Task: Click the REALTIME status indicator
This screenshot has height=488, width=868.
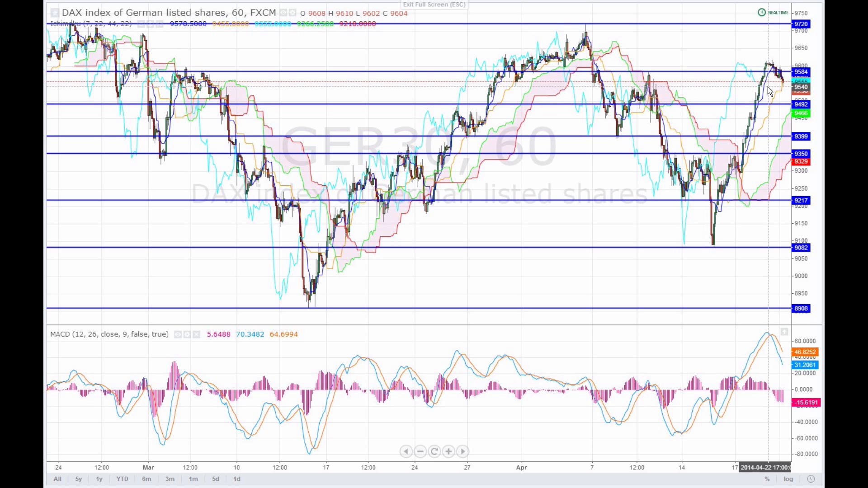Action: click(x=774, y=13)
